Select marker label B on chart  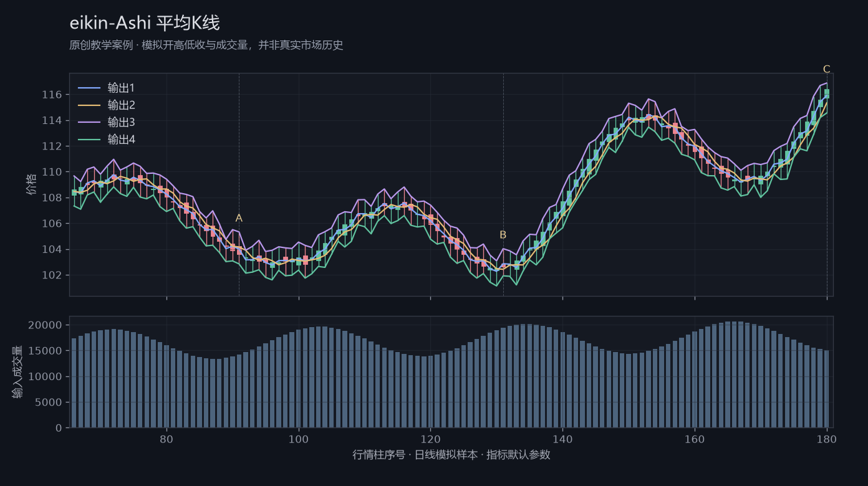click(x=503, y=235)
